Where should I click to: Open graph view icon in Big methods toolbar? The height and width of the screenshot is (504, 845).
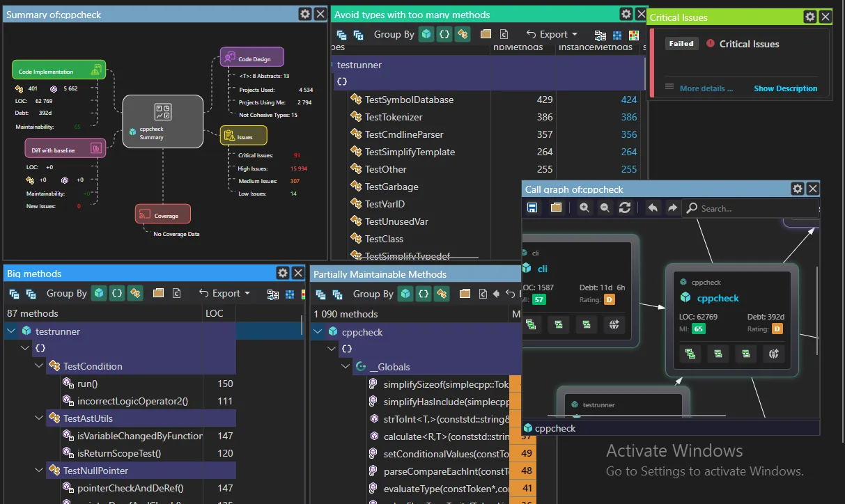[273, 294]
